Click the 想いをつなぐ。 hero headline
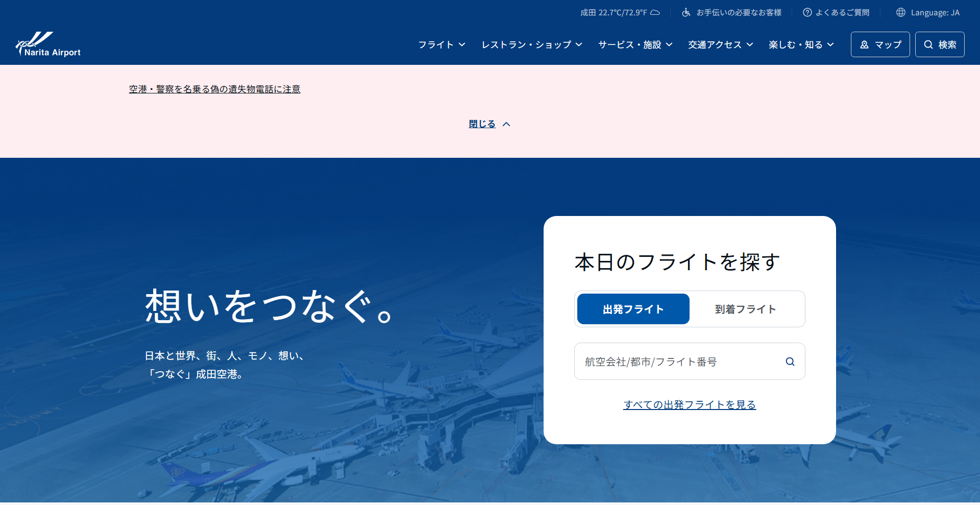This screenshot has width=980, height=505. click(269, 306)
